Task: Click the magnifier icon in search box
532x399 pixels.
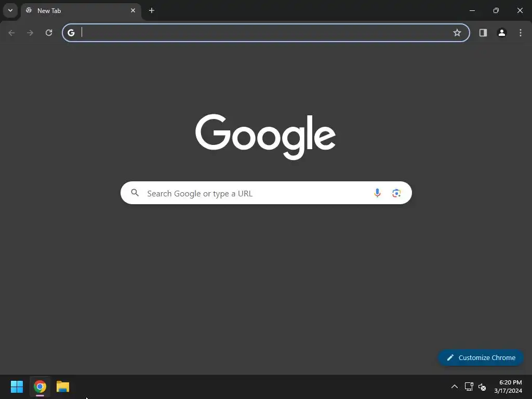Action: pyautogui.click(x=135, y=193)
